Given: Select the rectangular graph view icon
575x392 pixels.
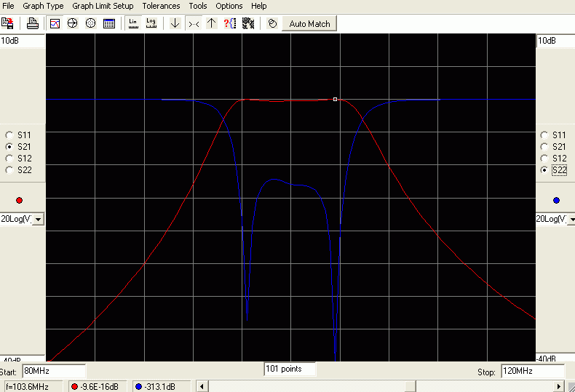Looking at the screenshot, I should [x=55, y=23].
